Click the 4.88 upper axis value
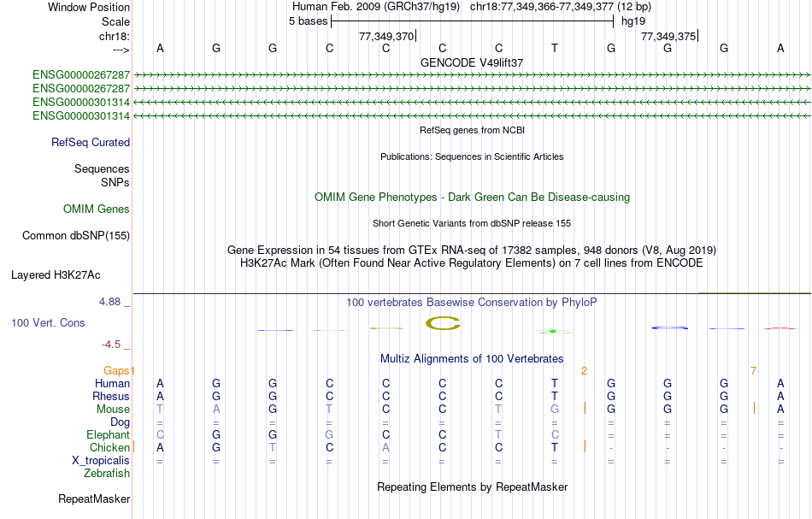The image size is (812, 519). [109, 302]
